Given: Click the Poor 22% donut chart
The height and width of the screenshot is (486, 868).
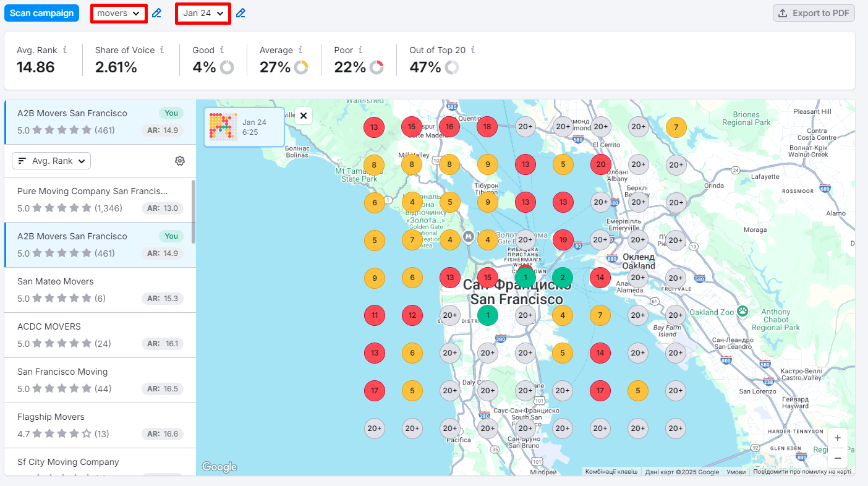Looking at the screenshot, I should point(377,67).
